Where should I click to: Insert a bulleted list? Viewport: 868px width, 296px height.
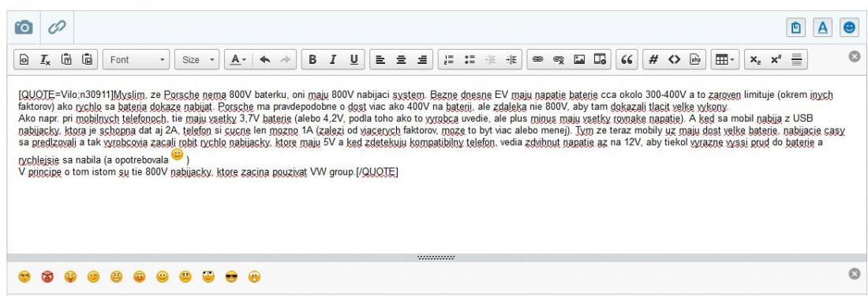coord(470,60)
